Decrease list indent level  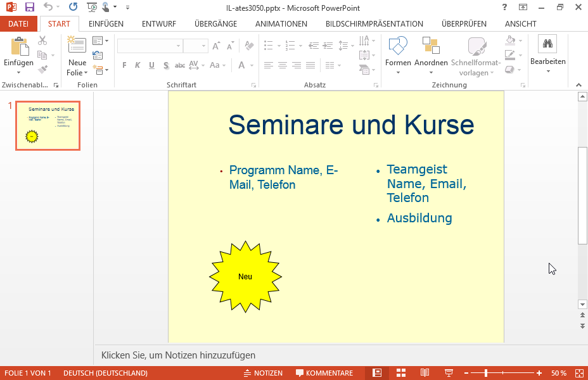[x=314, y=46]
